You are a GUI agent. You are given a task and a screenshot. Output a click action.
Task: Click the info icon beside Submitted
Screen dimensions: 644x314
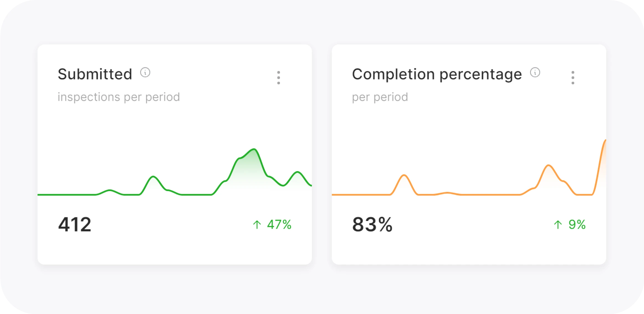click(145, 73)
